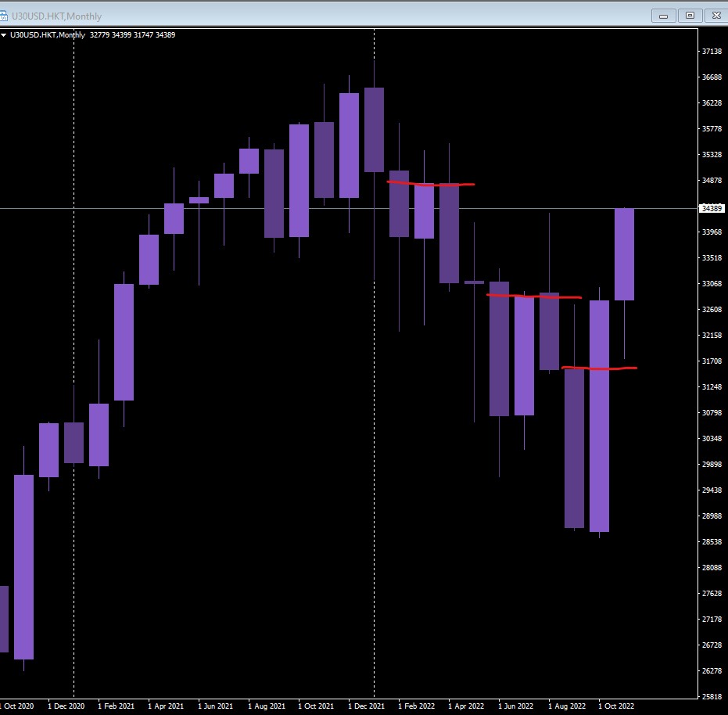This screenshot has width=728, height=715.
Task: Minimize the U30USD.HKT chart window
Action: [663, 16]
